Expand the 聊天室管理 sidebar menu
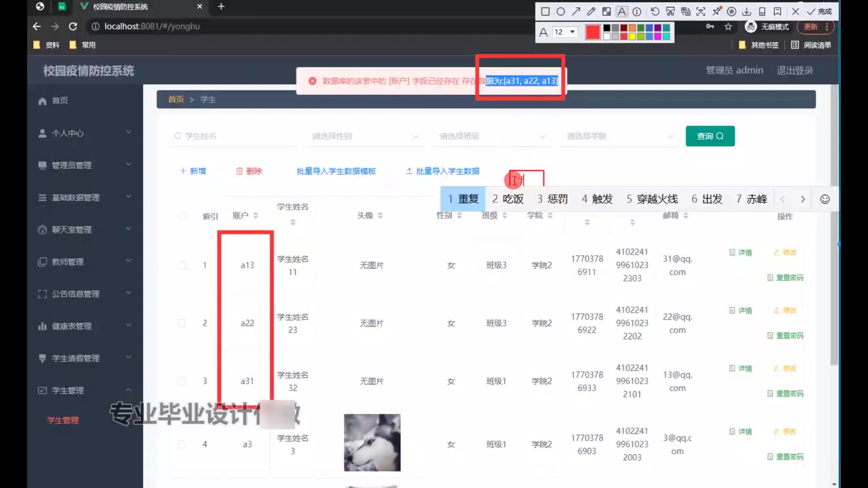 pos(85,230)
